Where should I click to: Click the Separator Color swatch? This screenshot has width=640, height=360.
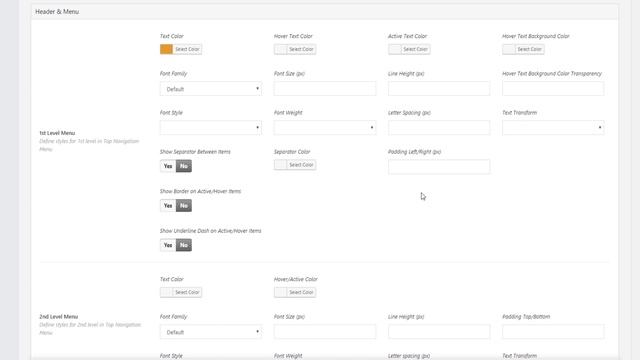point(280,165)
